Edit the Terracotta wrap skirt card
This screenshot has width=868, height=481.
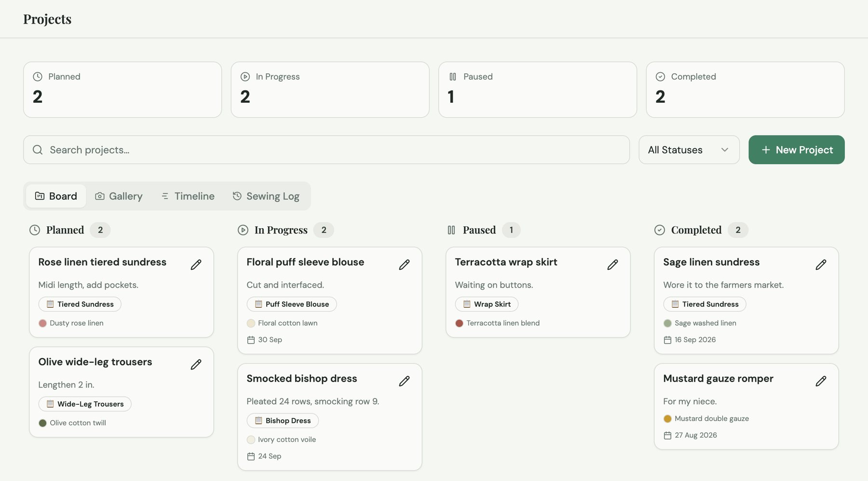click(x=612, y=264)
